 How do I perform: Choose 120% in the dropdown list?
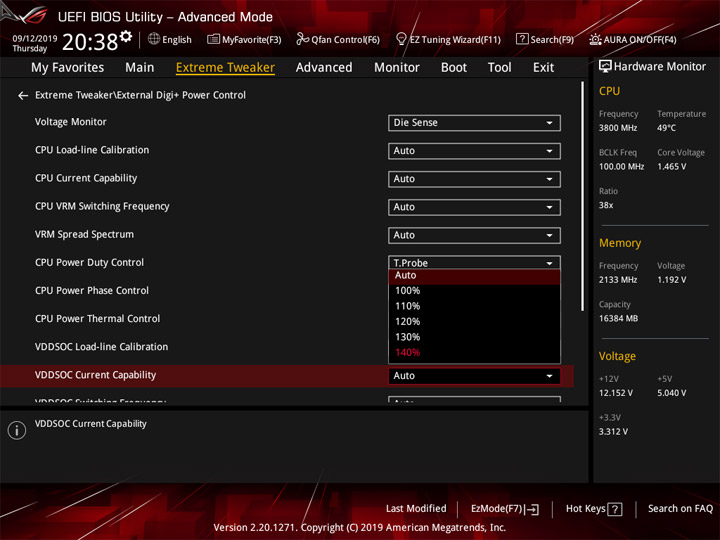coord(474,322)
